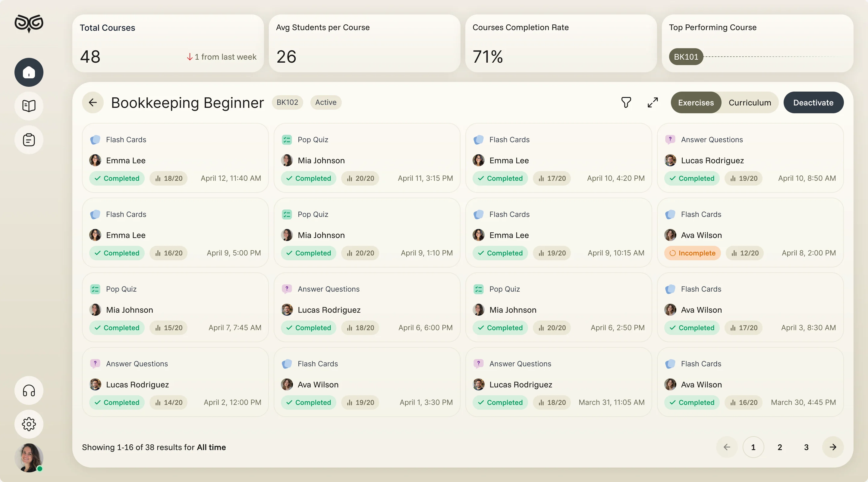Click the 15/20 score badge

(x=168, y=328)
